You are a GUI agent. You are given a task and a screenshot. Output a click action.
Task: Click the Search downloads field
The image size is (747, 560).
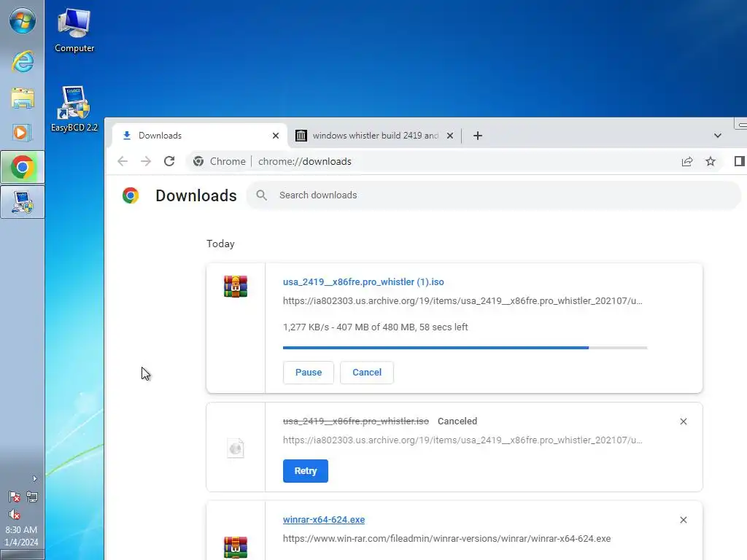coord(494,195)
